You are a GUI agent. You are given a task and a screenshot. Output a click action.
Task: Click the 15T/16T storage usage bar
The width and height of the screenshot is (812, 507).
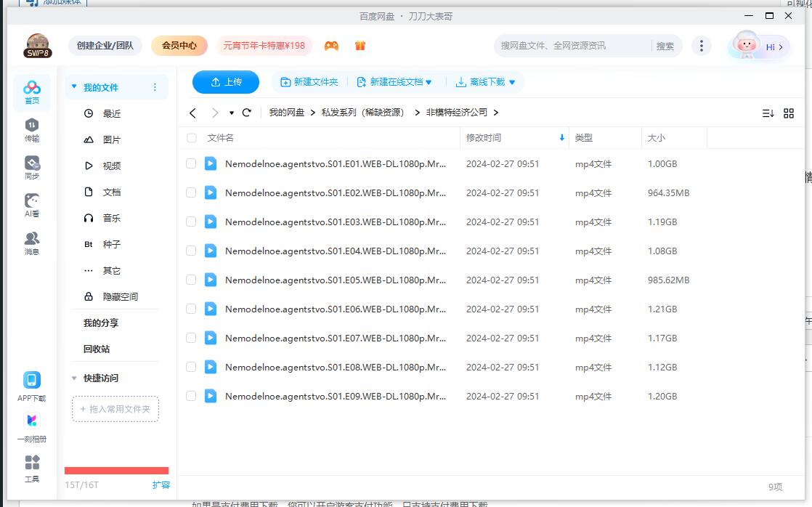[116, 469]
